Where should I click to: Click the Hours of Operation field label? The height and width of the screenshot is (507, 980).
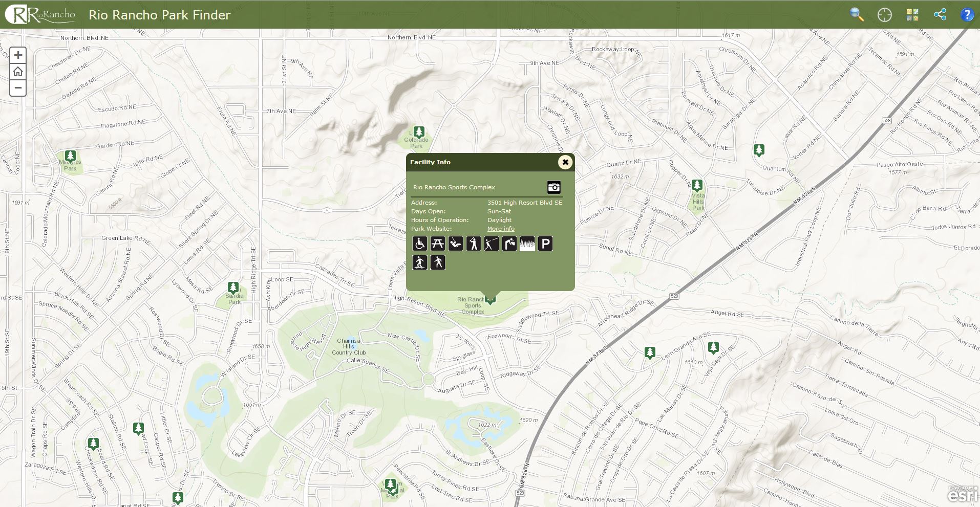click(x=440, y=220)
